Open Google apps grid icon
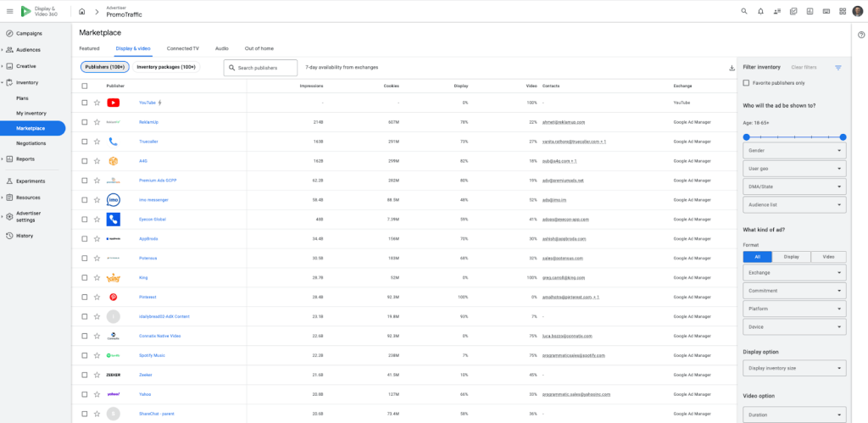Screen dimensions: 868x423 [x=843, y=11]
